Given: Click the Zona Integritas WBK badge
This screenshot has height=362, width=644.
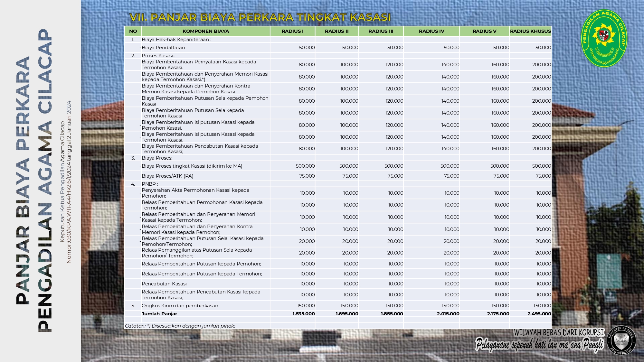Looking at the screenshot, I should [621, 340].
